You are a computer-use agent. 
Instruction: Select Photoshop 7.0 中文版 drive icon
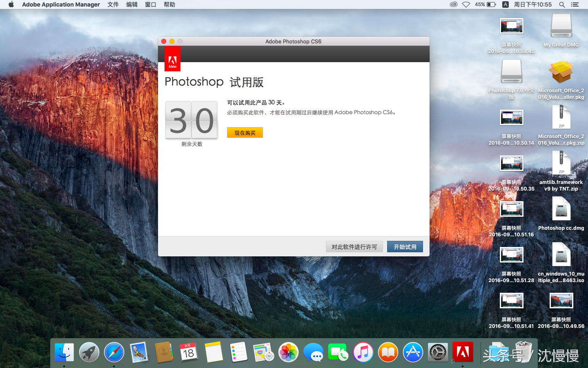click(x=511, y=72)
